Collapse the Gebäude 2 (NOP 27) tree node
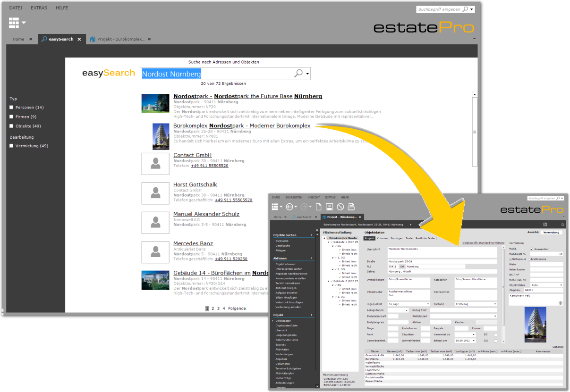 328,281
